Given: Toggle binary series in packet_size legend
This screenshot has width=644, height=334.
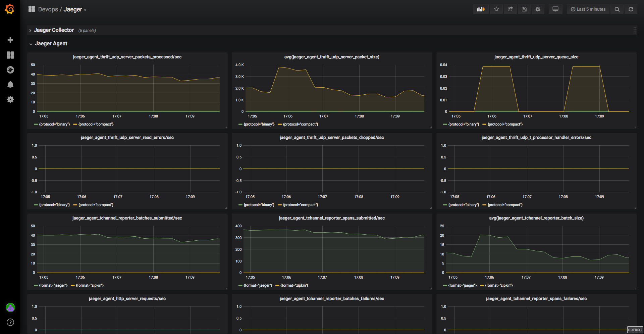Looking at the screenshot, I should [259, 125].
